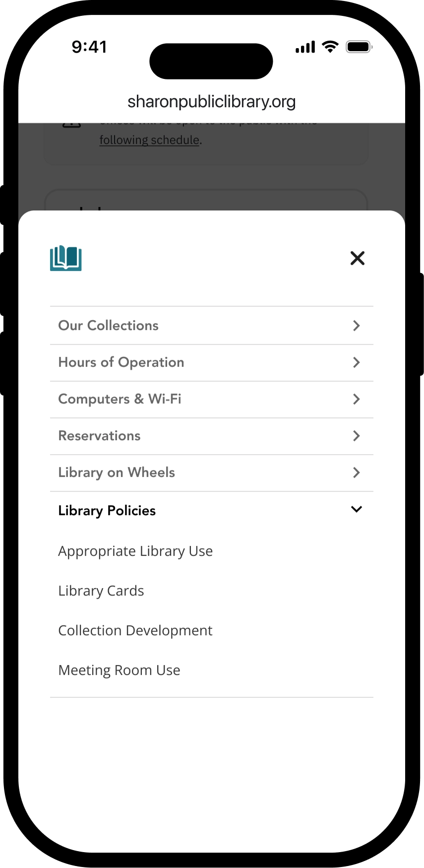424x868 pixels.
Task: Tap the Library Policies heading
Action: 107,511
